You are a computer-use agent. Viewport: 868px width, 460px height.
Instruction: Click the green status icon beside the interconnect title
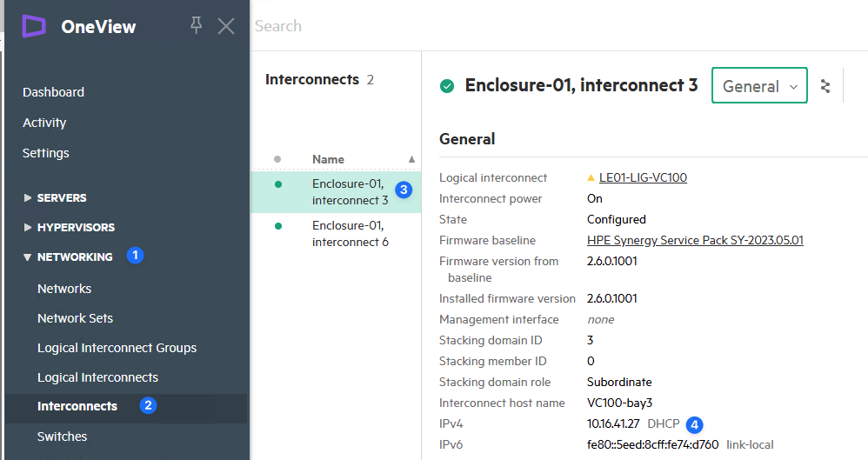[447, 86]
